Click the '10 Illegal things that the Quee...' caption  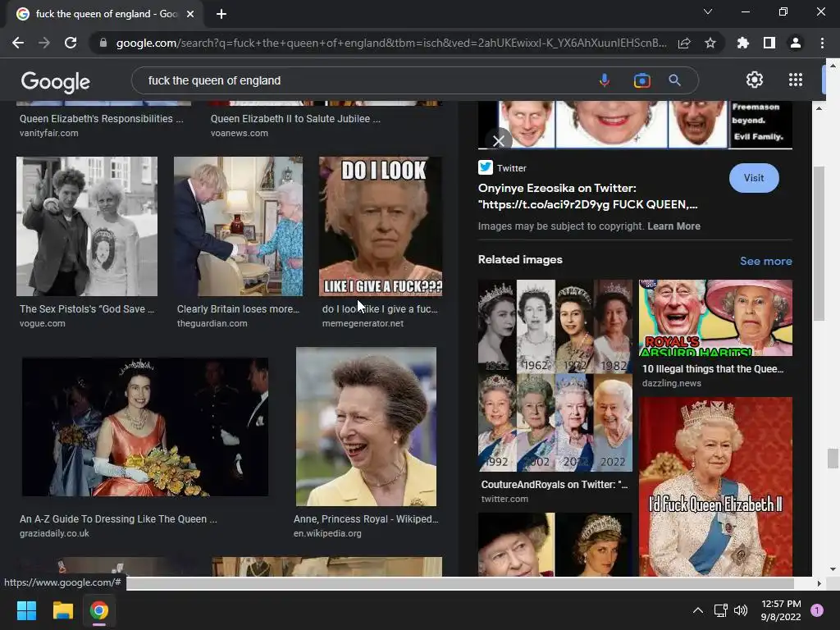point(713,368)
